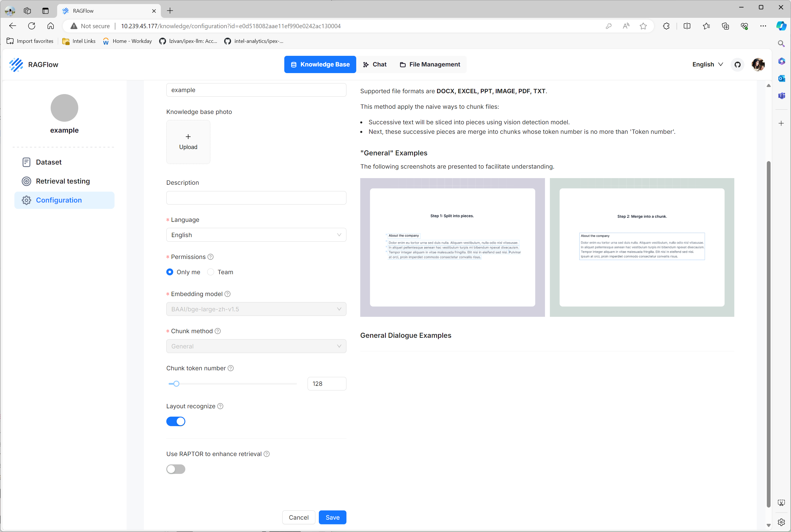Click Layout recognize help icon
Image resolution: width=791 pixels, height=532 pixels.
(220, 406)
